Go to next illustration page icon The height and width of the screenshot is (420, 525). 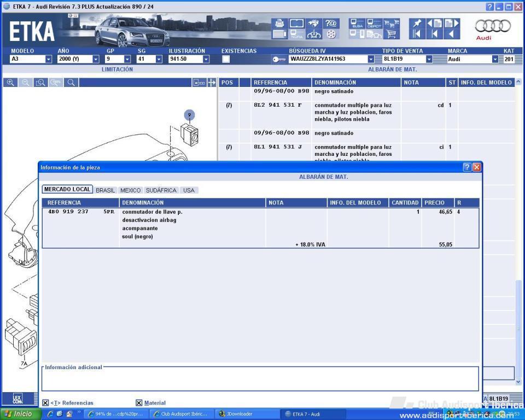452,23
